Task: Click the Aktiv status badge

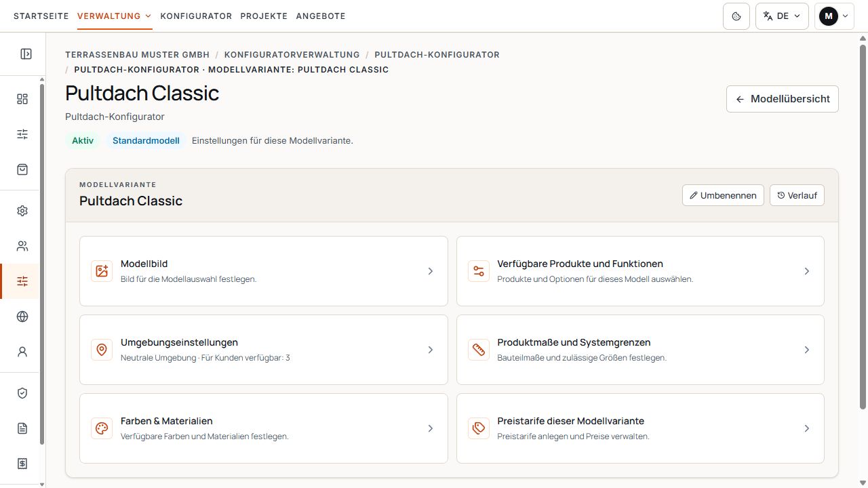Action: [x=83, y=141]
